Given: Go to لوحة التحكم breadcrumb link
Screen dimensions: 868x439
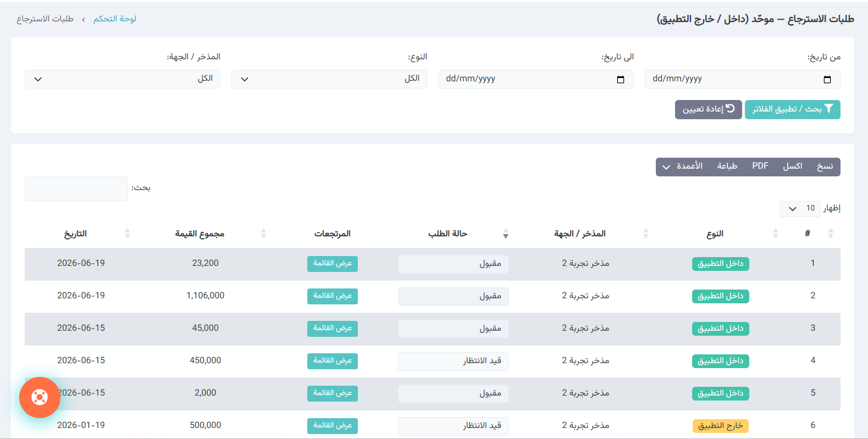Looking at the screenshot, I should tap(114, 19).
